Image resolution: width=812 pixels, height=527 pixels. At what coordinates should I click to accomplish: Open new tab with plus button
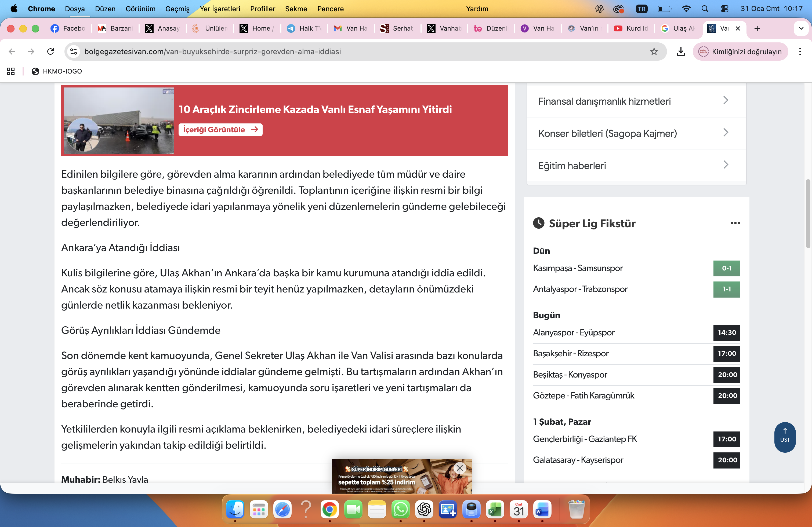point(757,28)
